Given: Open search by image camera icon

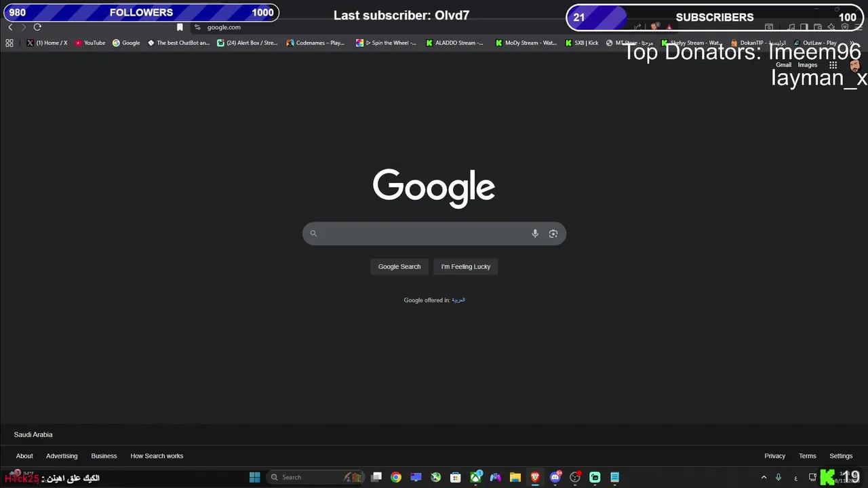Looking at the screenshot, I should [x=553, y=234].
